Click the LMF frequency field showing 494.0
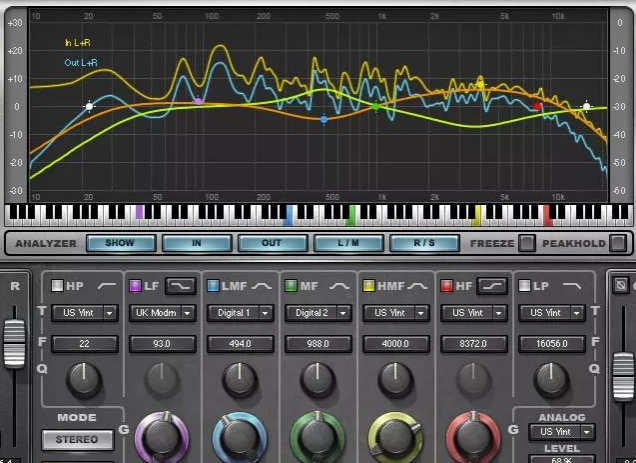 click(x=241, y=344)
